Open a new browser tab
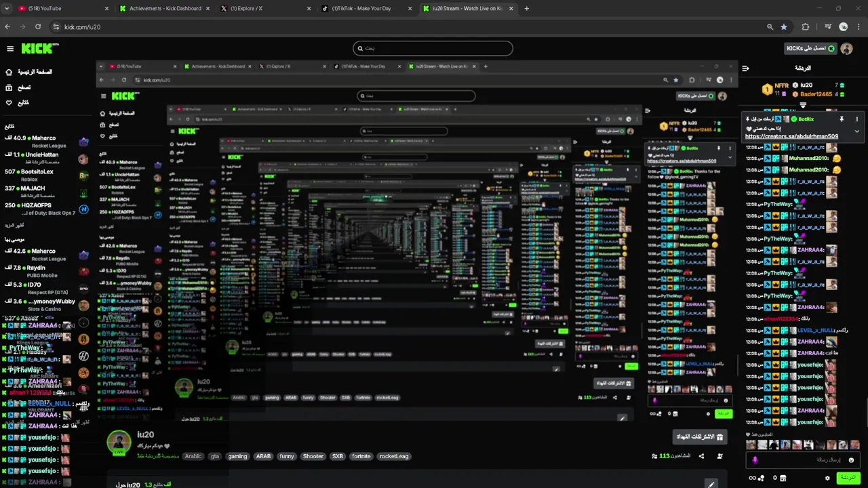The width and height of the screenshot is (868, 488). [527, 8]
